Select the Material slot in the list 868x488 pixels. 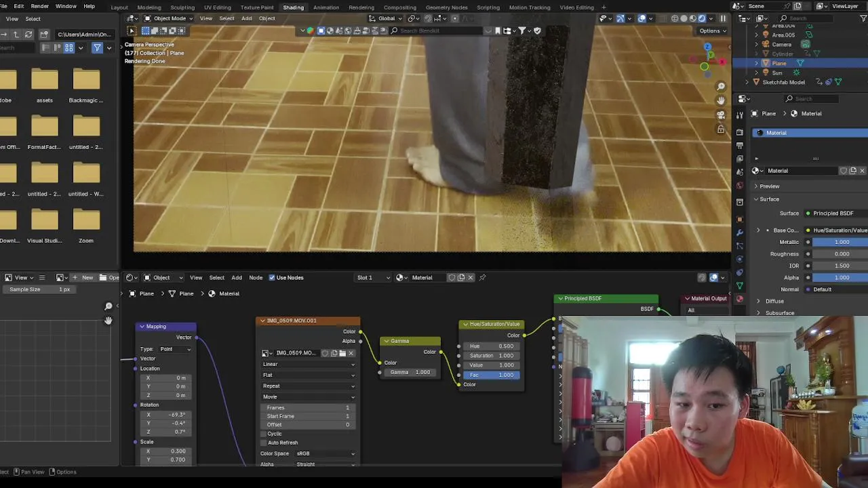[x=810, y=133]
